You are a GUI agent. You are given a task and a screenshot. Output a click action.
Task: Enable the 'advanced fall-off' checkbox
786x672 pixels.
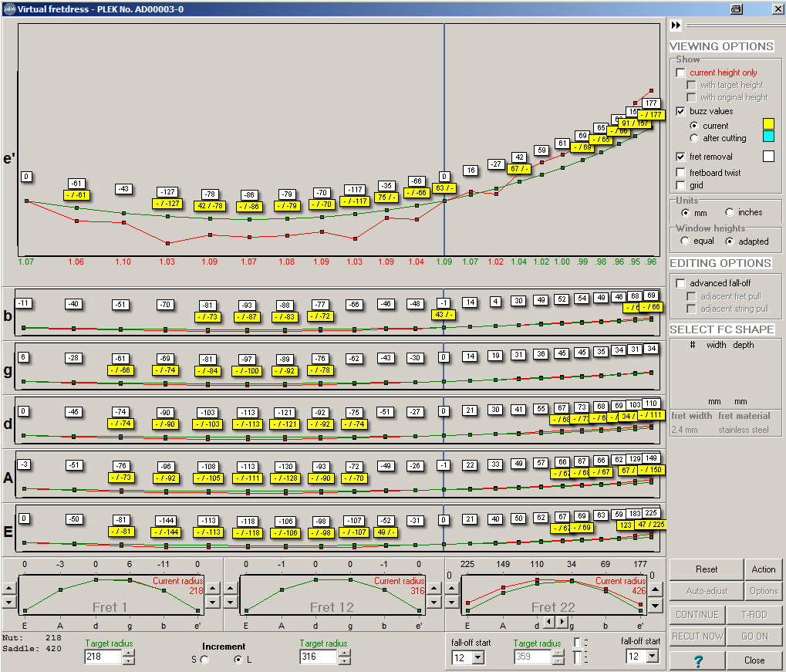(x=680, y=283)
